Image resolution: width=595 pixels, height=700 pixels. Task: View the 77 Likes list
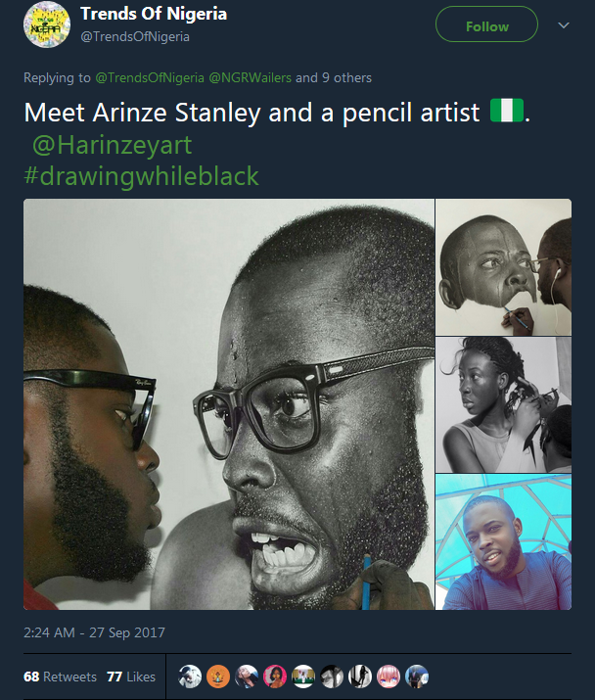tap(131, 677)
